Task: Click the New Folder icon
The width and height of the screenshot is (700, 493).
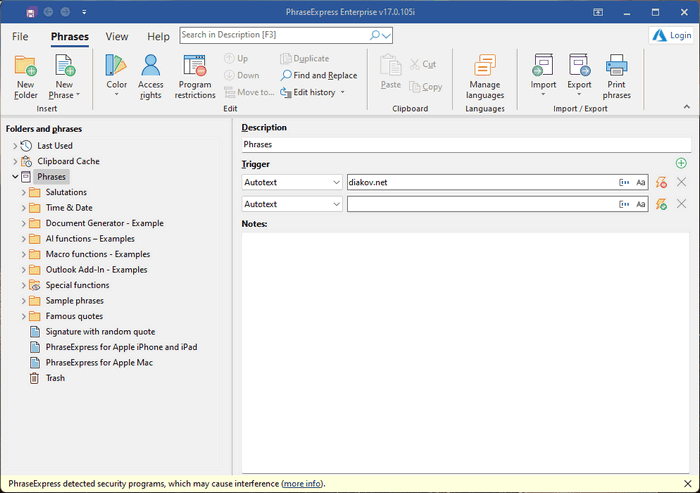Action: click(x=25, y=67)
